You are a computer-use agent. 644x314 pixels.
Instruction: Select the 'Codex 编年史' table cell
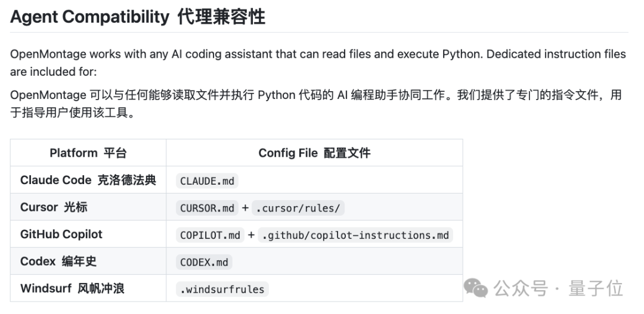[x=88, y=262]
